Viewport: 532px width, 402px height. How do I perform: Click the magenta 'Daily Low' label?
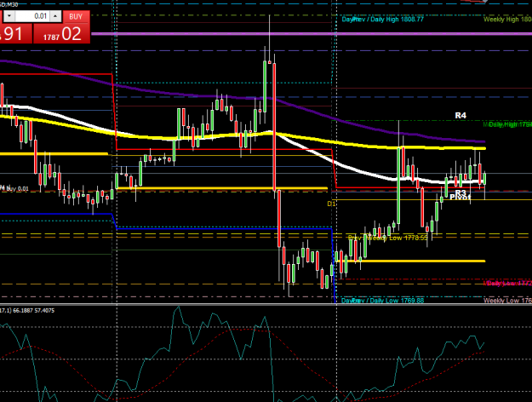coord(508,283)
